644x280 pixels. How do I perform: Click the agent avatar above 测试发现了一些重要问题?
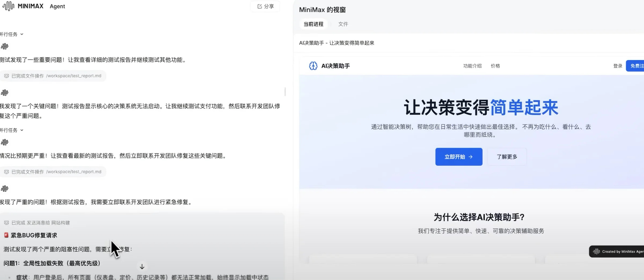5,46
